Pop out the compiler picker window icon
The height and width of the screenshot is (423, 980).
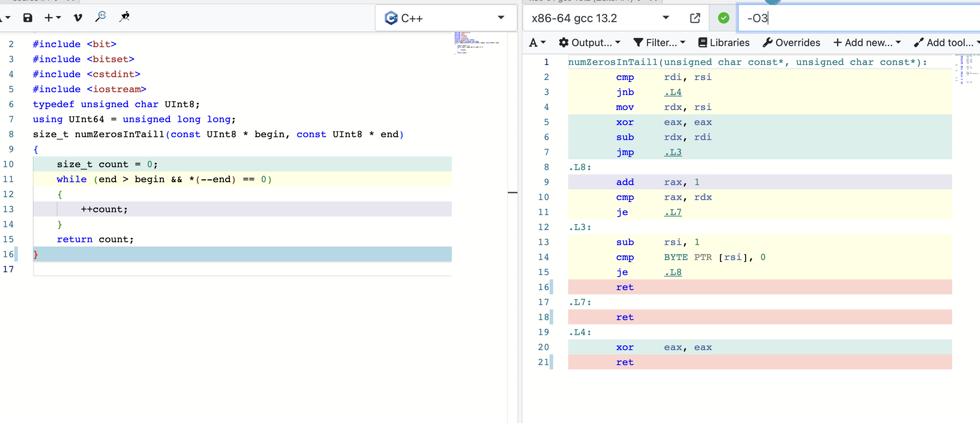(695, 18)
